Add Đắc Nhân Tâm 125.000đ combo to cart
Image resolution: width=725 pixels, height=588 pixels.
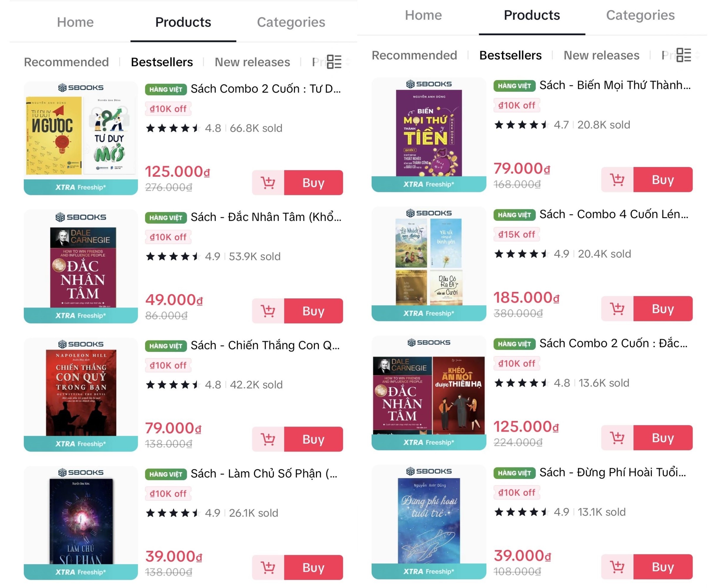click(x=617, y=437)
